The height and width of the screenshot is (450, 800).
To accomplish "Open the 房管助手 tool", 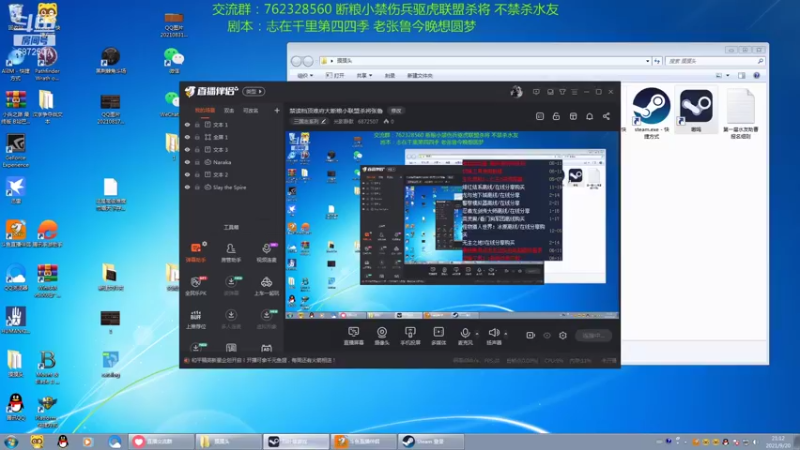I will click(231, 252).
